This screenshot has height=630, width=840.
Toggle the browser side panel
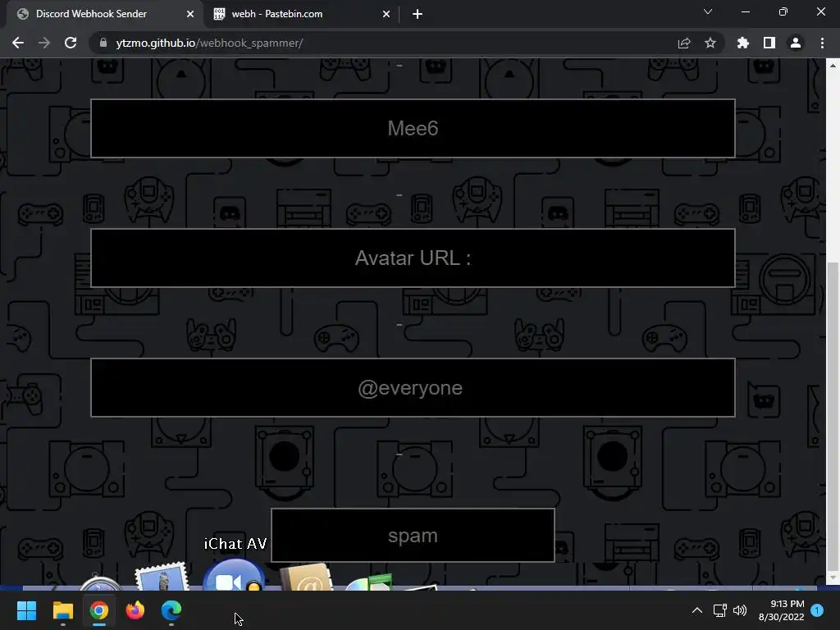point(769,43)
